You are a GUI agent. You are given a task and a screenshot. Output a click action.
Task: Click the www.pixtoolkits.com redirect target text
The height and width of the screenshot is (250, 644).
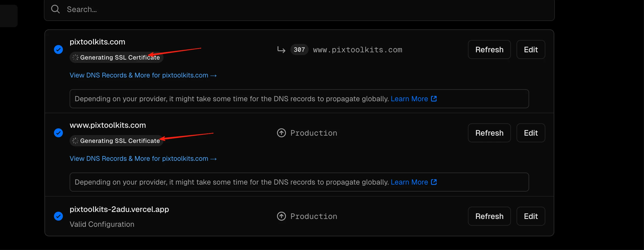pos(357,50)
